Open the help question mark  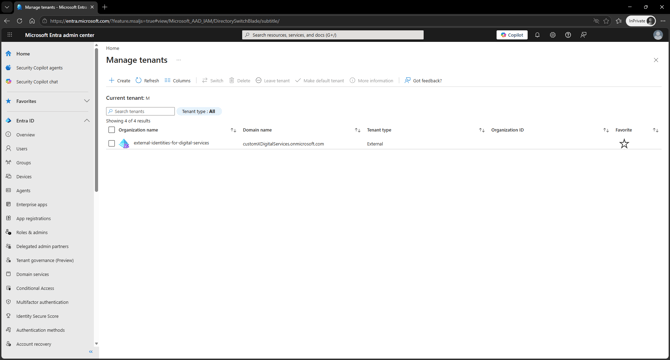click(x=568, y=35)
